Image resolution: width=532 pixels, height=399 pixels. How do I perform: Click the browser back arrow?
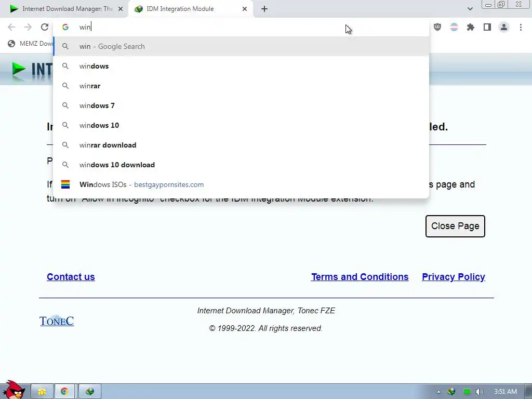point(11,27)
